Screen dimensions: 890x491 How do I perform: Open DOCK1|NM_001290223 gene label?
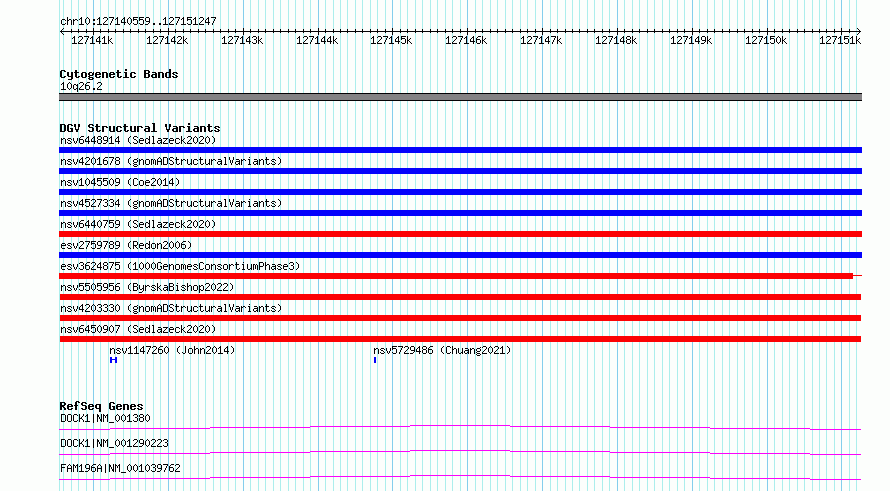click(x=114, y=443)
